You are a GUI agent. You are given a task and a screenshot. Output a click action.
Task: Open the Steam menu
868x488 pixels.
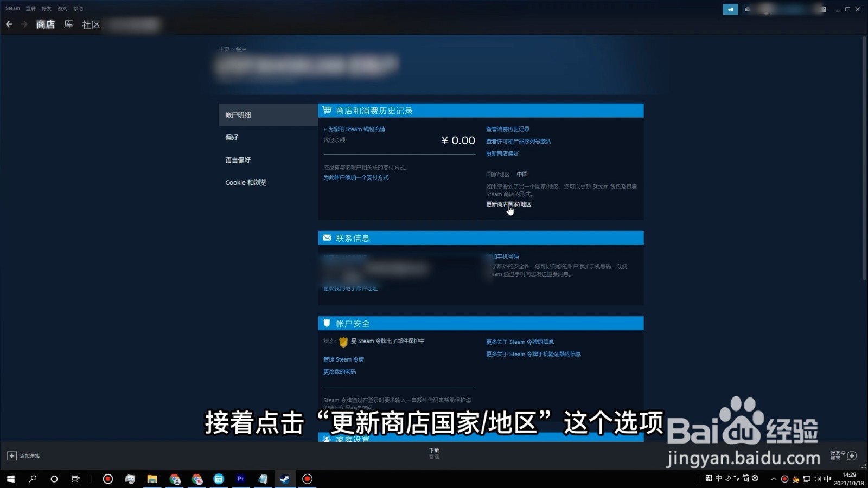click(12, 8)
